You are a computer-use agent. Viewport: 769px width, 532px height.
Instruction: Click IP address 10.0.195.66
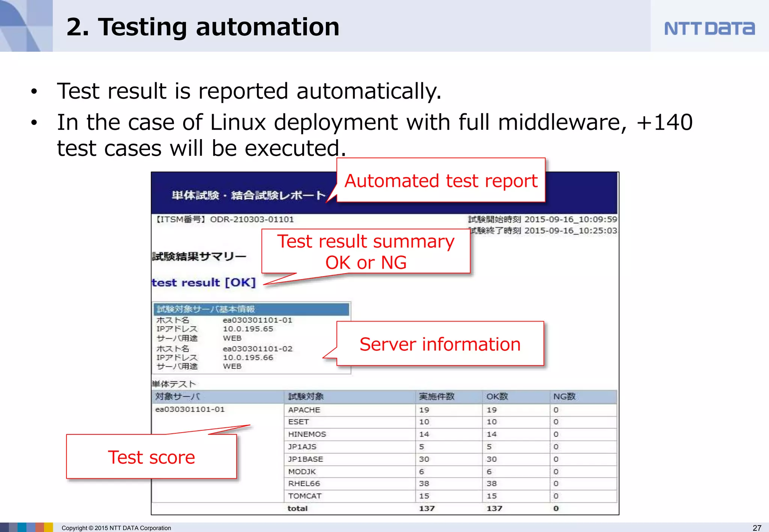click(x=248, y=358)
